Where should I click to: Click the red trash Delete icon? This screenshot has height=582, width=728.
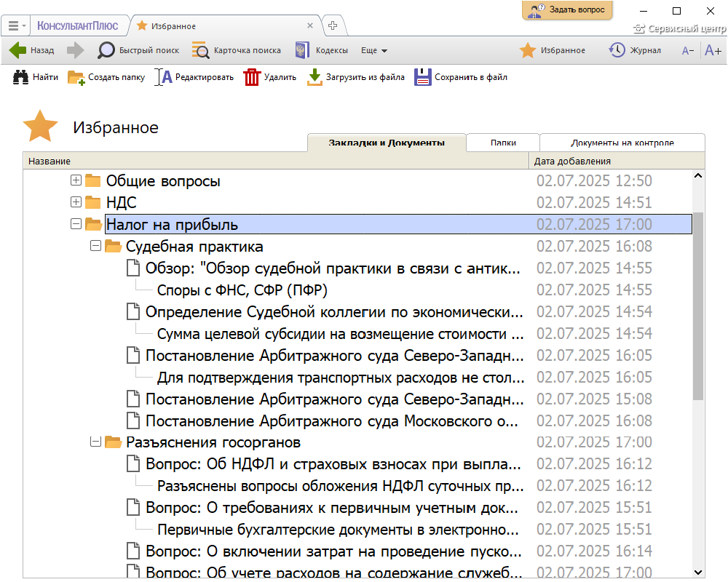252,77
